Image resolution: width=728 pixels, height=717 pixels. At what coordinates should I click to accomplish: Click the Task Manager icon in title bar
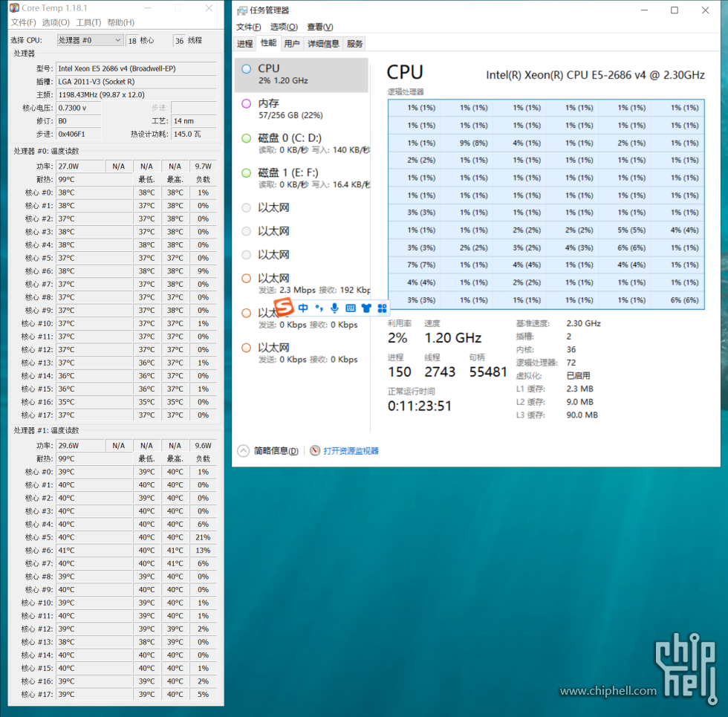(242, 10)
